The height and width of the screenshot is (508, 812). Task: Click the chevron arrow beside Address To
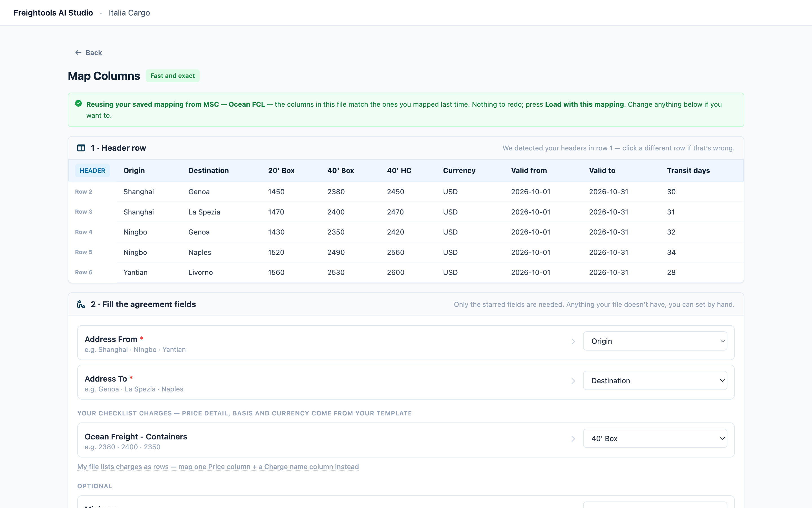pyautogui.click(x=573, y=381)
